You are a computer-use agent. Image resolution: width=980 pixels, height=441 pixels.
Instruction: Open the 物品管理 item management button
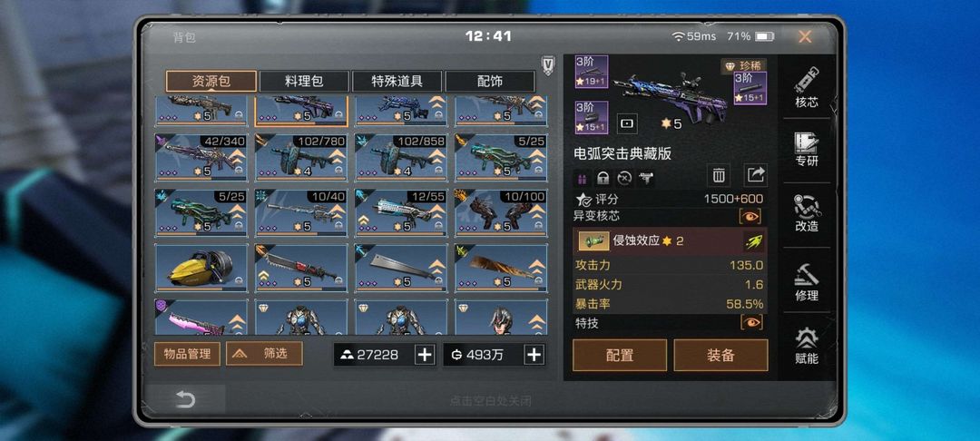click(188, 354)
